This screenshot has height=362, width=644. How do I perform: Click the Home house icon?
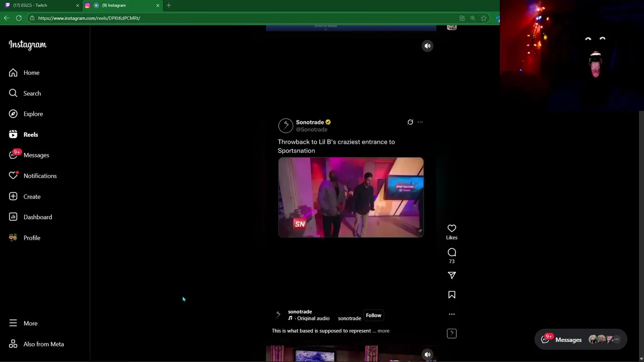13,73
